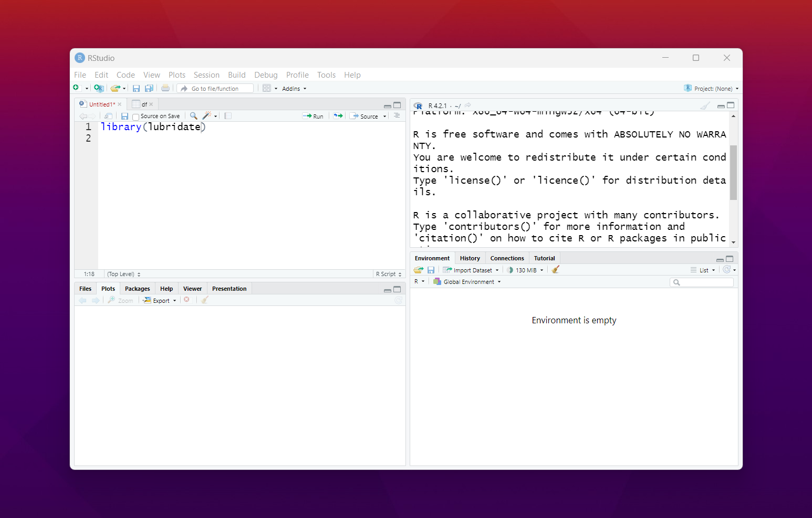This screenshot has width=812, height=518.
Task: Open the Presentation tab
Action: click(229, 289)
